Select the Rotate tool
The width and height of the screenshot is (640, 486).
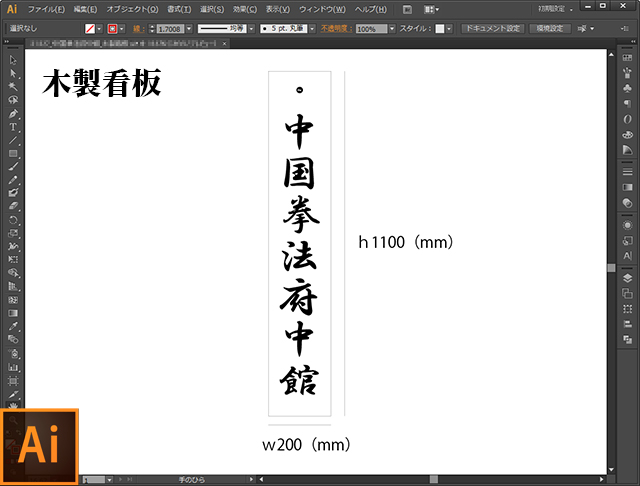pyautogui.click(x=13, y=220)
